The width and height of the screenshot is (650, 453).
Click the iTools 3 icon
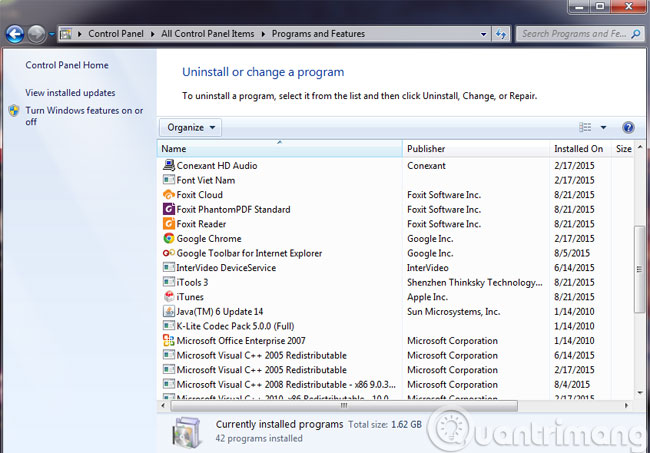pyautogui.click(x=169, y=282)
